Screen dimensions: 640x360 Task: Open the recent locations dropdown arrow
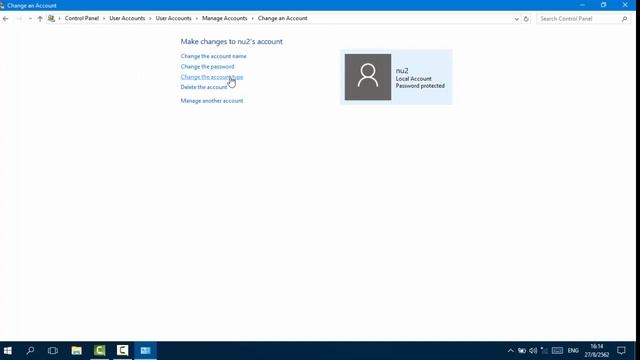30,19
